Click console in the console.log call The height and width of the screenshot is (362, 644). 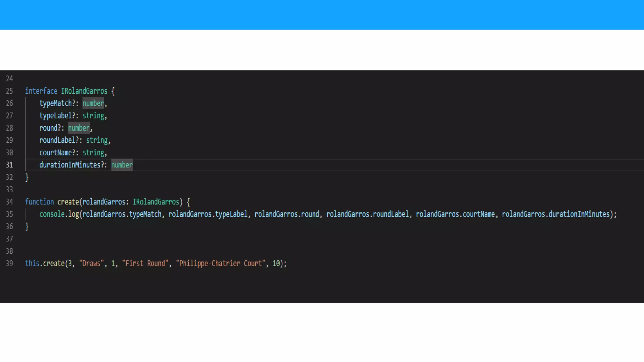coord(52,214)
